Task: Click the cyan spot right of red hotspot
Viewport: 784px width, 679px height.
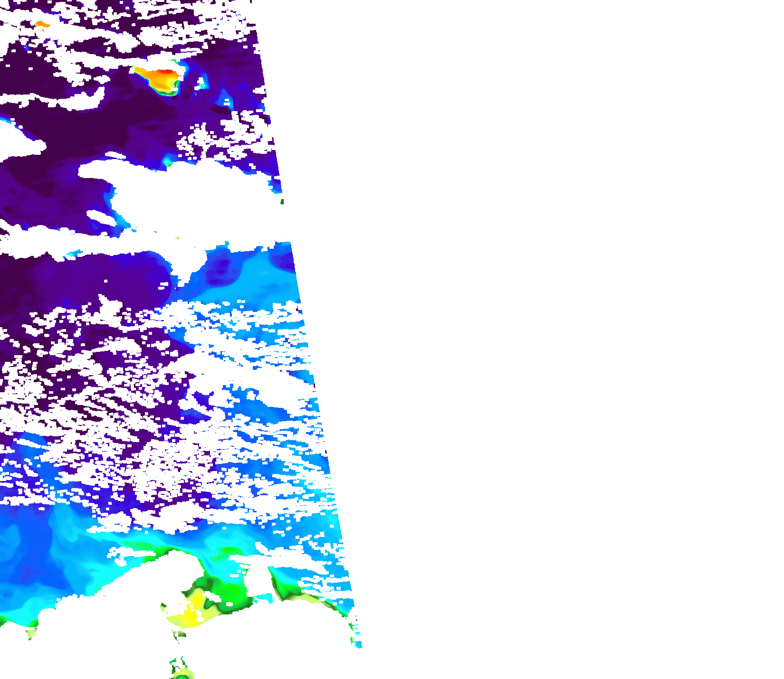Action: tap(201, 84)
